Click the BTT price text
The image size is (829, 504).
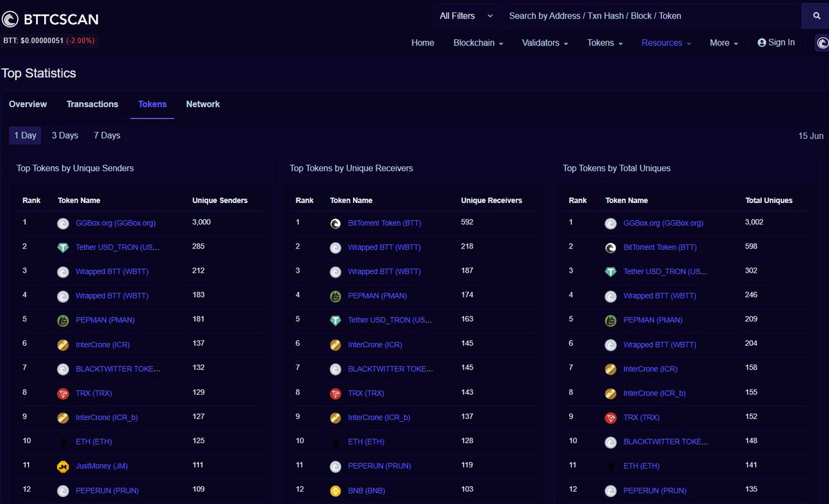(x=49, y=41)
